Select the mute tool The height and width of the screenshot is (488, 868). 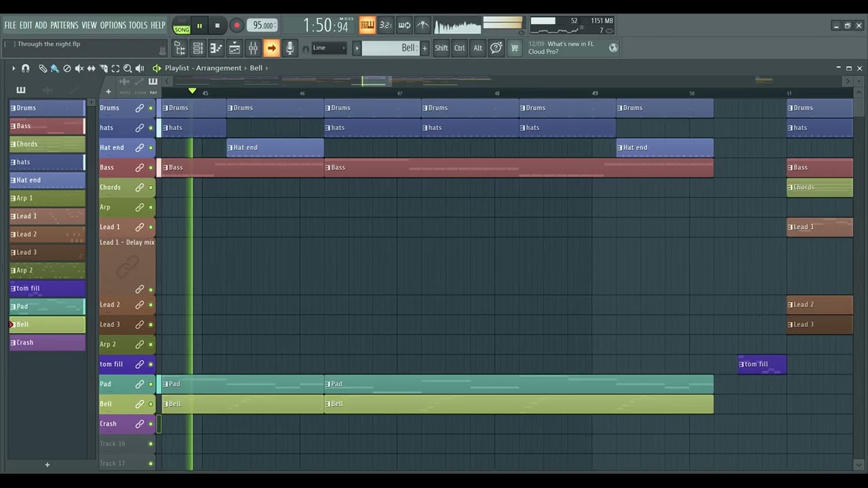pos(79,68)
